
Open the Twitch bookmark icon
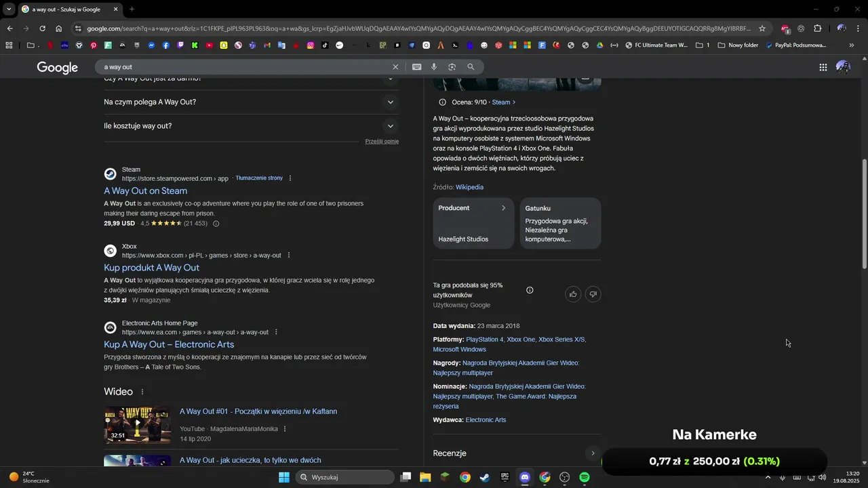click(x=180, y=45)
